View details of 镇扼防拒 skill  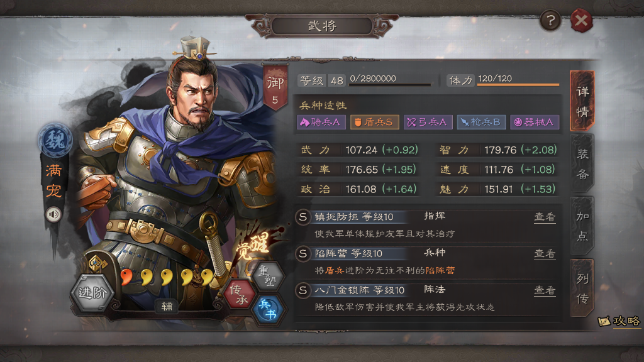coord(545,217)
